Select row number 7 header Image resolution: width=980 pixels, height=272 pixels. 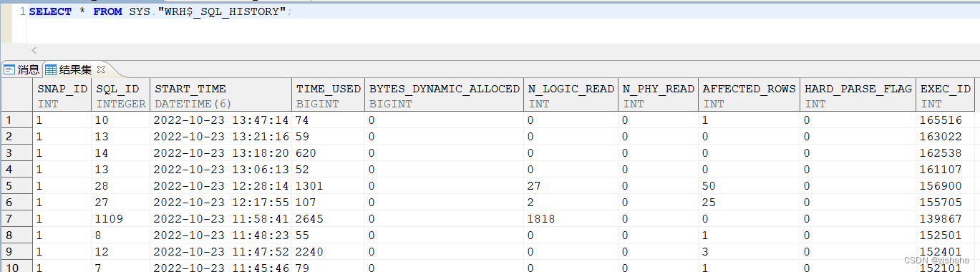16,219
